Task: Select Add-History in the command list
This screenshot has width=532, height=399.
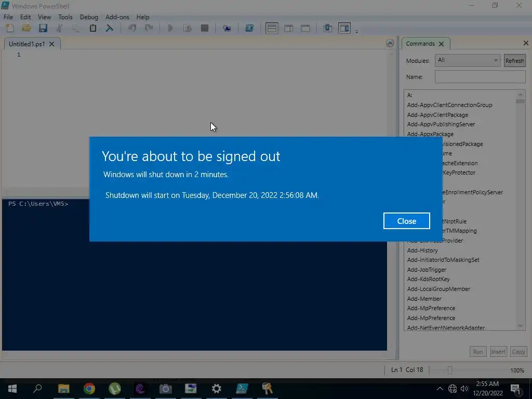Action: (422, 250)
